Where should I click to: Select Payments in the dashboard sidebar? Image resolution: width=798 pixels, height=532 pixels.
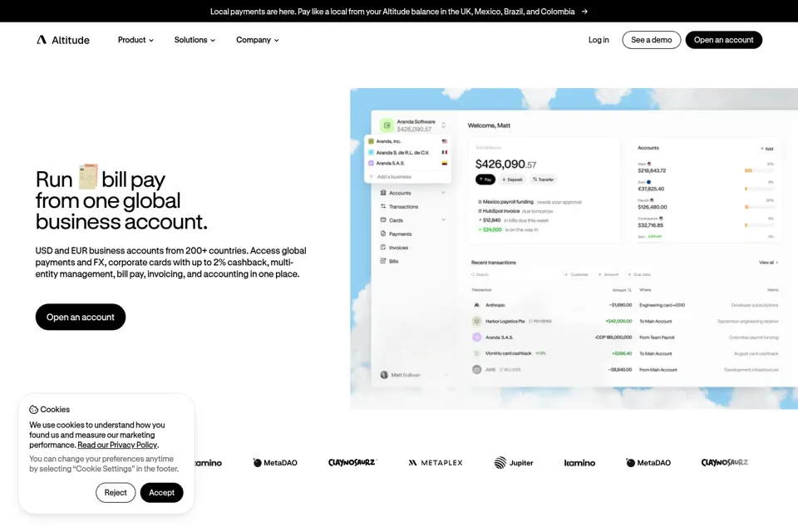tap(400, 234)
